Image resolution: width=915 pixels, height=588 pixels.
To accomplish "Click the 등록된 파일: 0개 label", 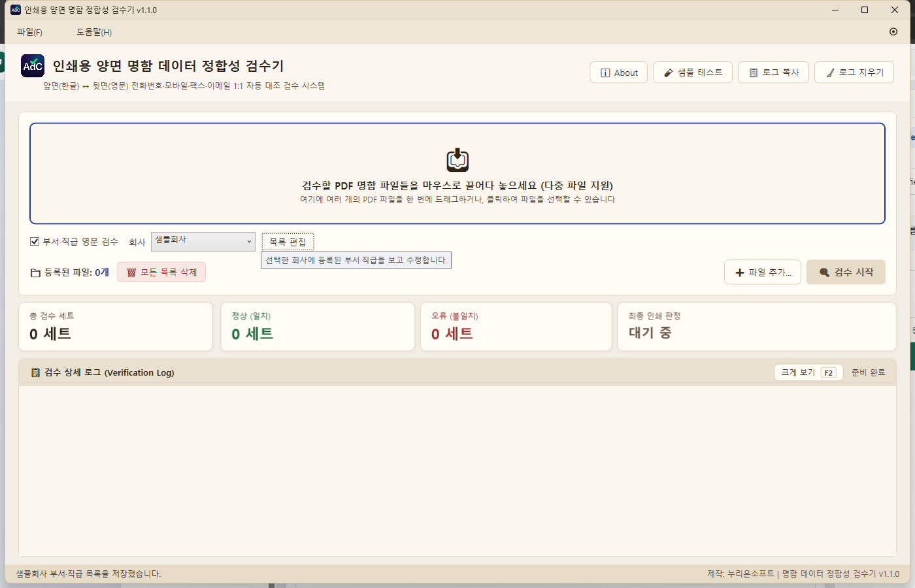I will (x=76, y=272).
